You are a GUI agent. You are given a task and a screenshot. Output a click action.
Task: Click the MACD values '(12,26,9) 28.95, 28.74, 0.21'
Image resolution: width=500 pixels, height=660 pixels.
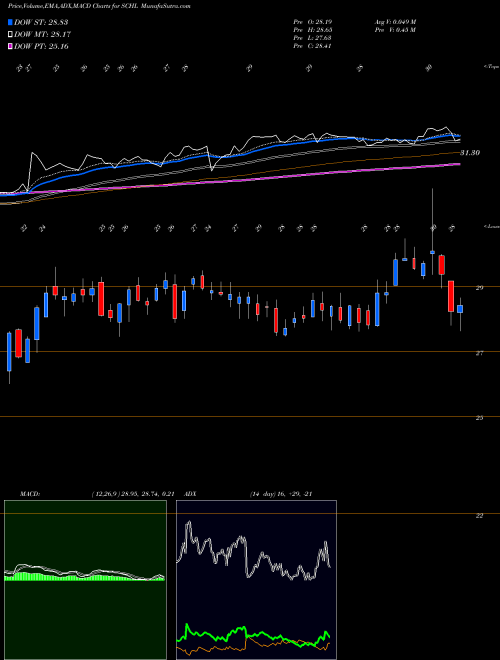click(133, 494)
